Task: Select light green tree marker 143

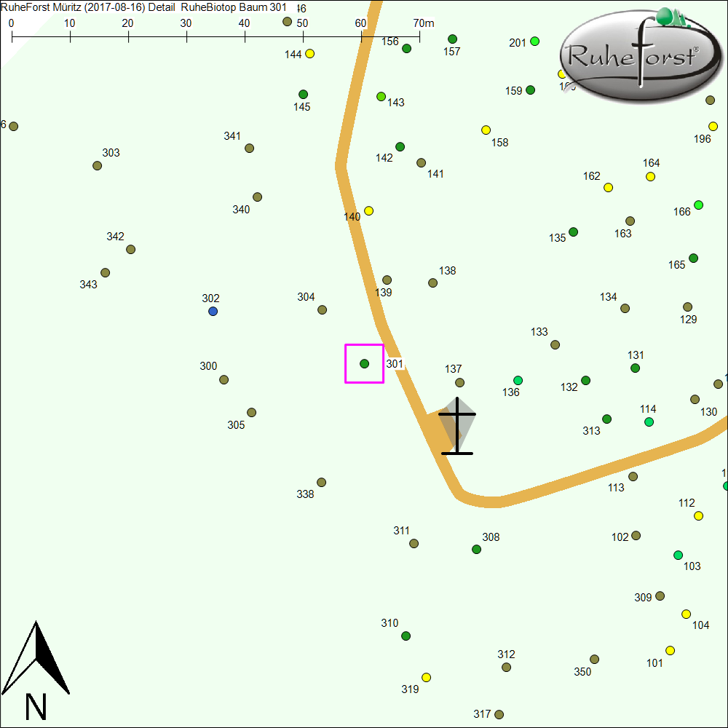Action: click(381, 97)
